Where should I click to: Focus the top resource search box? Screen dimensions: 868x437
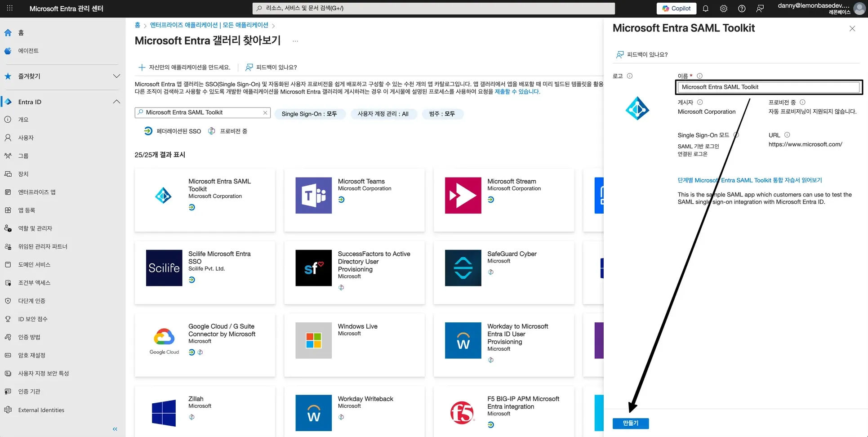(x=434, y=8)
